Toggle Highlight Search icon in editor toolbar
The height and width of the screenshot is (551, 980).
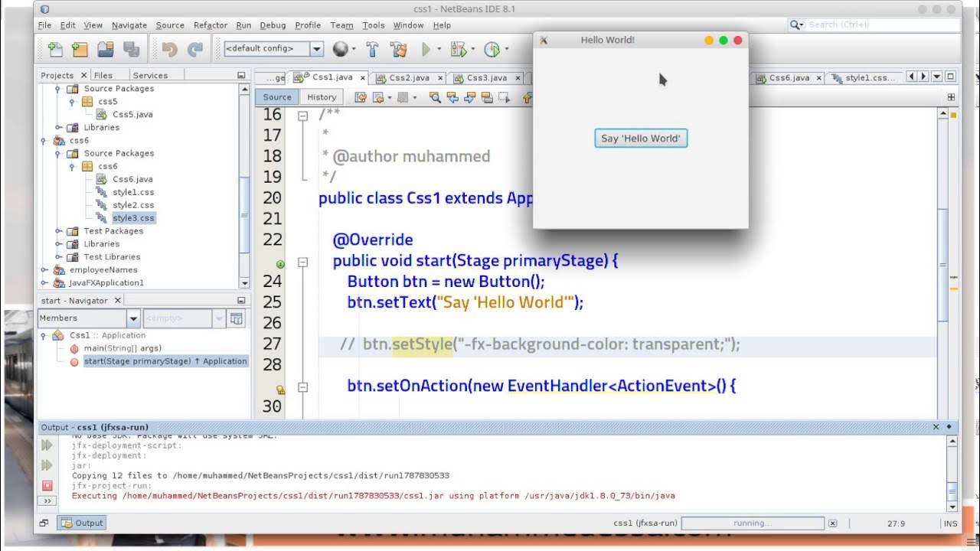coord(486,97)
